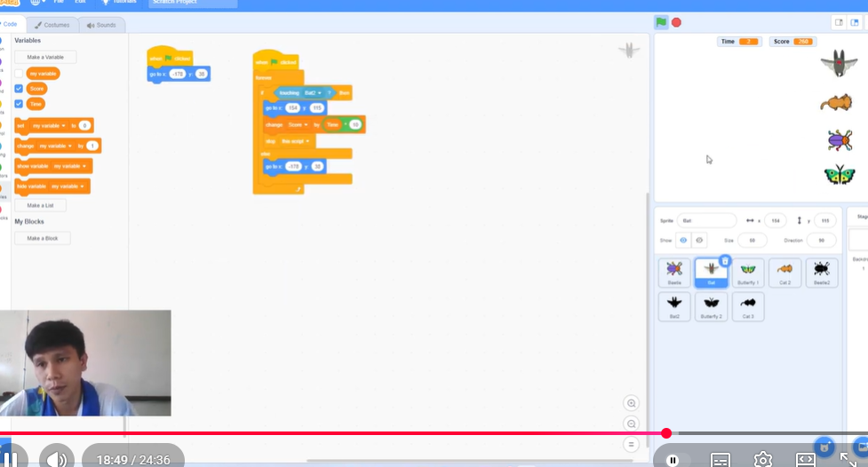Select the Cat 2 sprite thumbnail
Image resolution: width=868 pixels, height=467 pixels.
click(784, 273)
